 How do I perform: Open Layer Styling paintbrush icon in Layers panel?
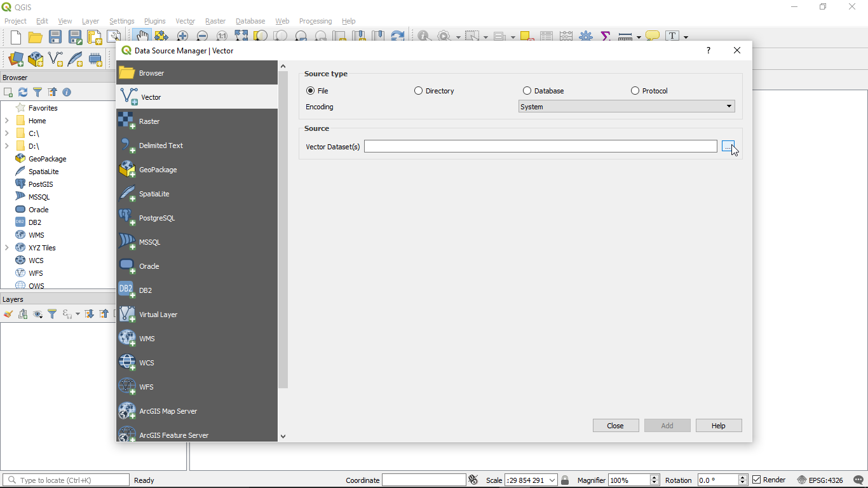(8, 314)
